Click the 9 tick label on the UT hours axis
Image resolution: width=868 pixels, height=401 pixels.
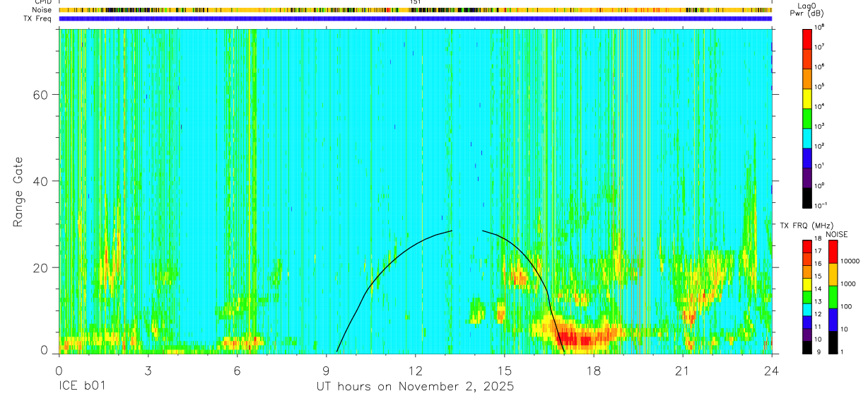tap(326, 371)
